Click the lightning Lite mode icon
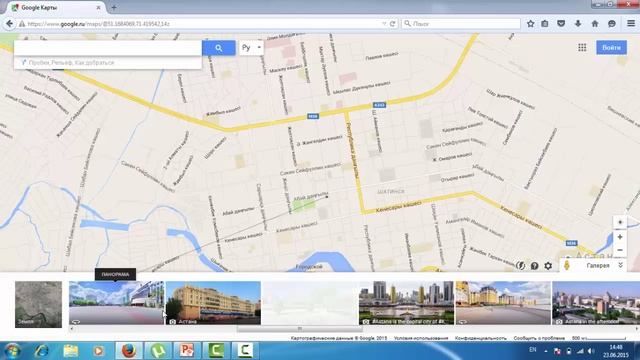Viewport: 640px width, 360px height. point(520,266)
